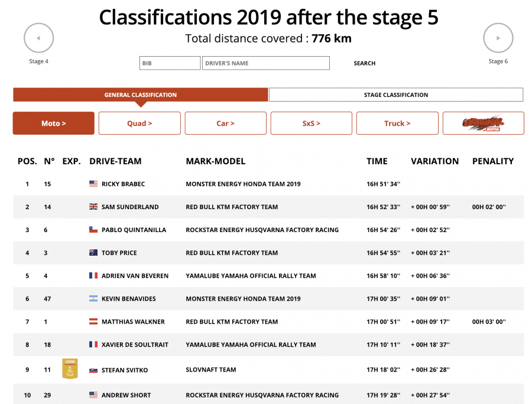Click the Legend badge beside Stefan Svitko
The height and width of the screenshot is (404, 532).
pyautogui.click(x=70, y=369)
